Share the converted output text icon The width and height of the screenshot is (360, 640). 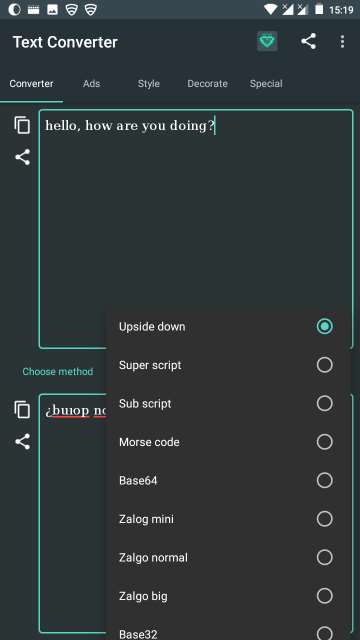22,442
